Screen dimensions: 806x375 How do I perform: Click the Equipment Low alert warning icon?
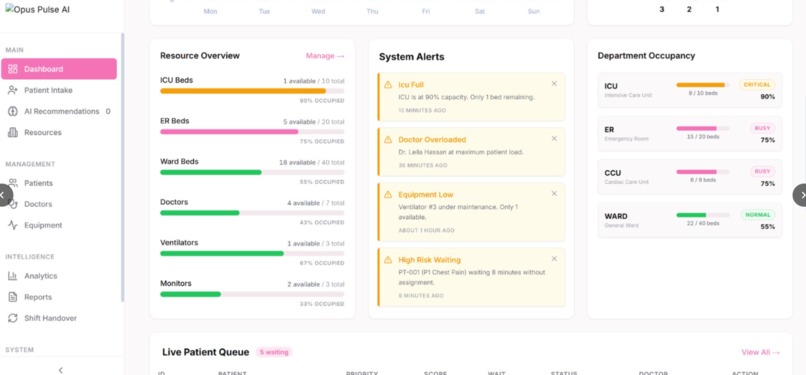[388, 194]
